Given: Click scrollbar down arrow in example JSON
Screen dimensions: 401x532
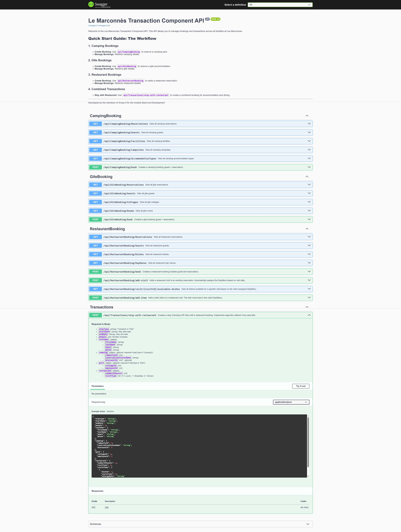Looking at the screenshot, I should [308, 476].
